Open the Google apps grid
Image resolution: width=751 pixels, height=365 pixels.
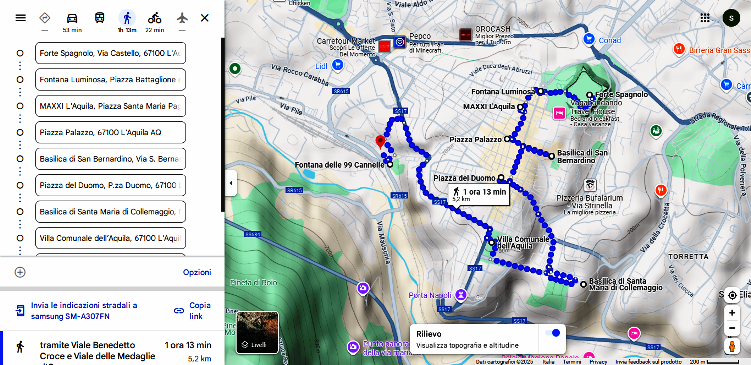[x=705, y=18]
